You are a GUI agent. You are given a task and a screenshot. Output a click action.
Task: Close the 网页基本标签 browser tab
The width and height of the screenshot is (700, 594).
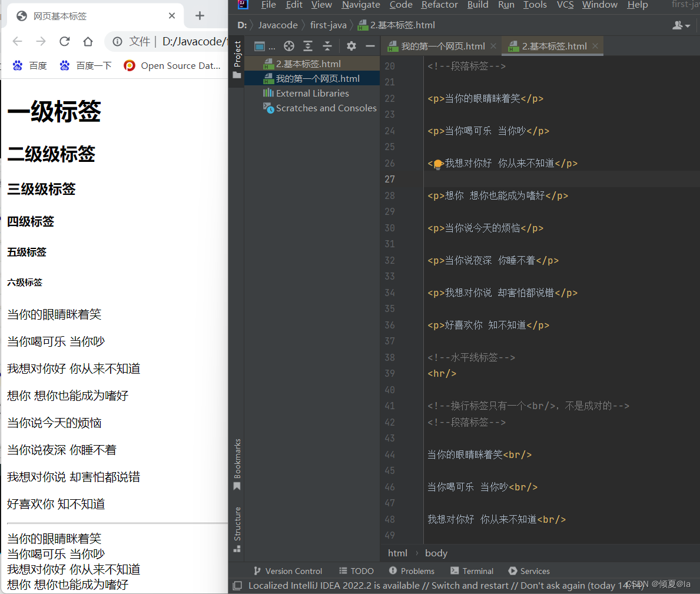click(x=172, y=16)
